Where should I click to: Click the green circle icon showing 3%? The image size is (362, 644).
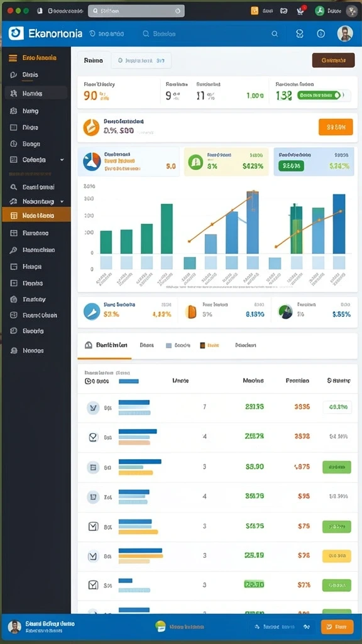point(195,162)
